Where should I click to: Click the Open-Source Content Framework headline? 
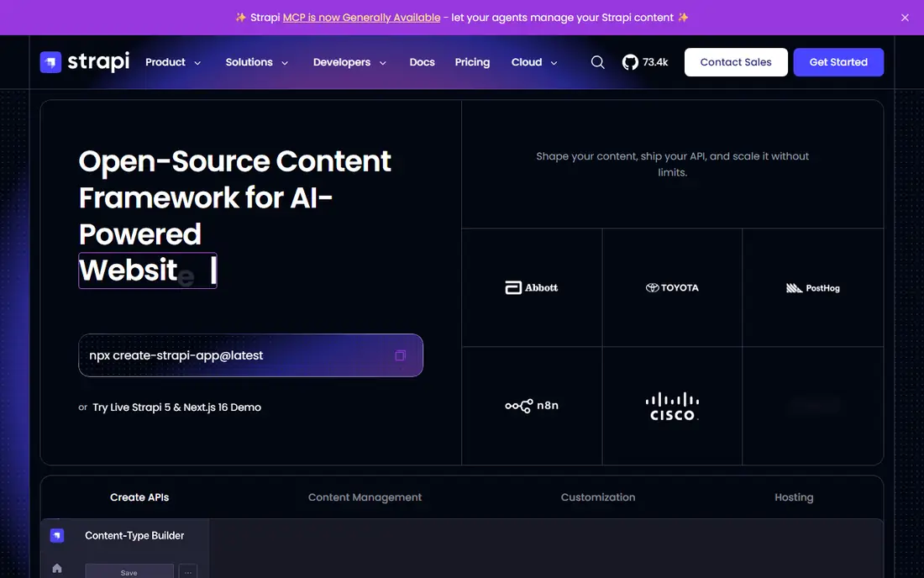[234, 216]
